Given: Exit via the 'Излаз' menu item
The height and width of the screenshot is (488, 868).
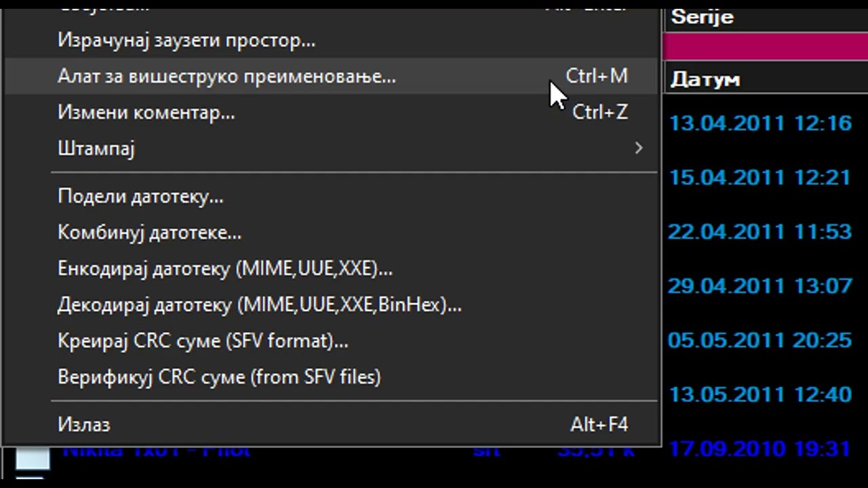Looking at the screenshot, I should (331, 425).
